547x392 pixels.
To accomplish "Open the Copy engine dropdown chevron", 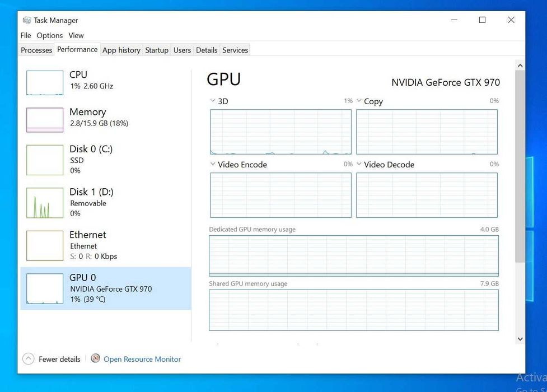I will [x=359, y=101].
